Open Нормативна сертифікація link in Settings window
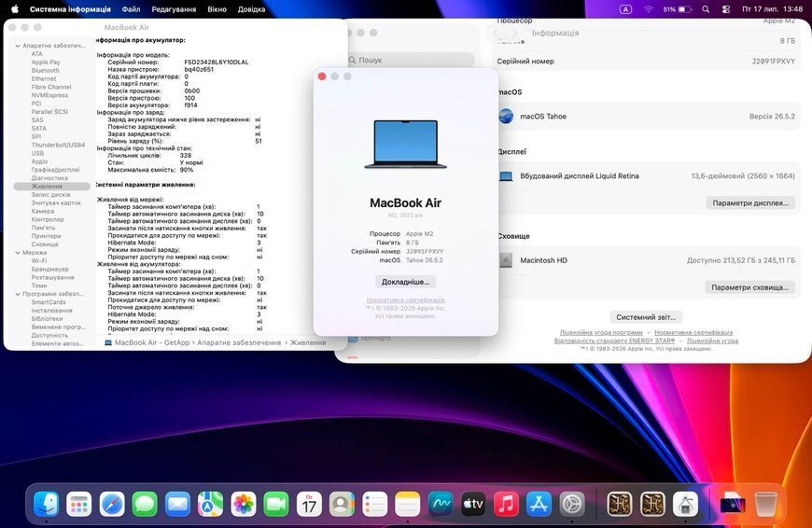This screenshot has width=812, height=528. [693, 332]
